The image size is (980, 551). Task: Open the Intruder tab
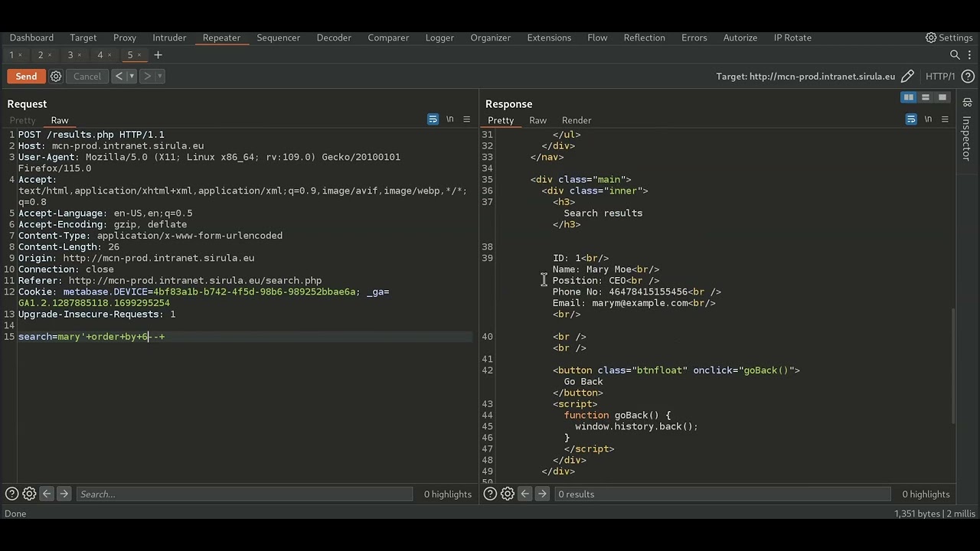point(169,37)
